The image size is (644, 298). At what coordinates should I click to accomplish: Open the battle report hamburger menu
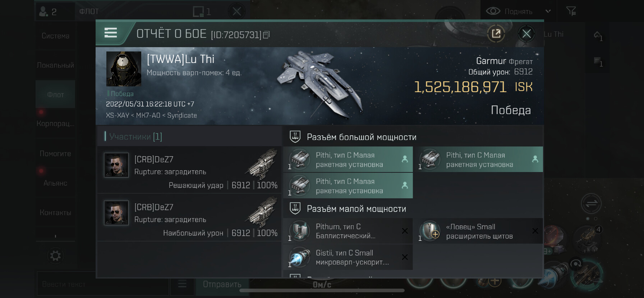coord(111,33)
